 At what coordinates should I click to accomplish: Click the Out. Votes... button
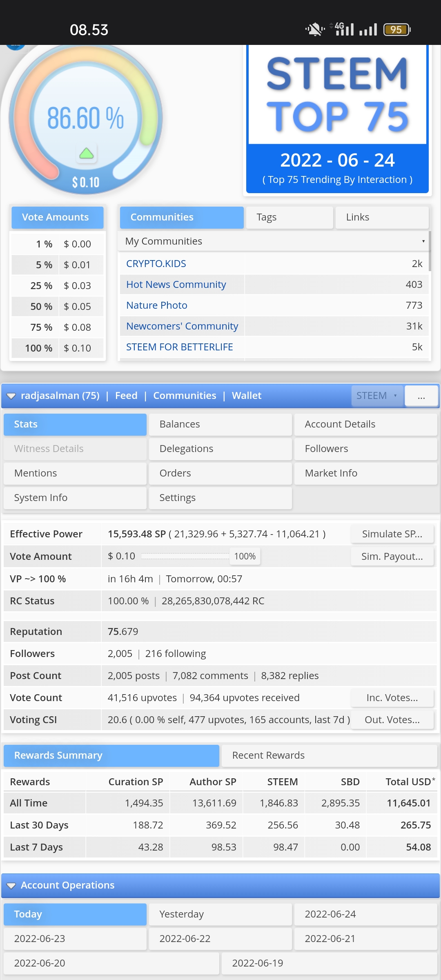click(x=392, y=720)
